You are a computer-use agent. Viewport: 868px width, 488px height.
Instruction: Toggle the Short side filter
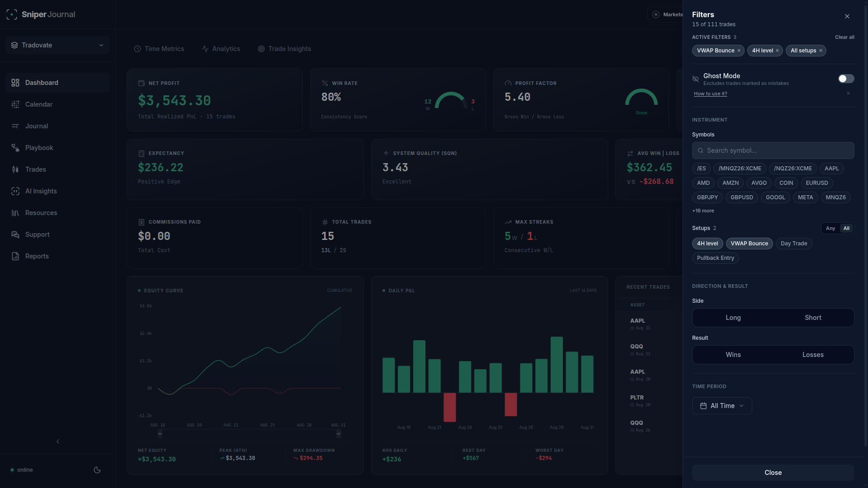813,318
